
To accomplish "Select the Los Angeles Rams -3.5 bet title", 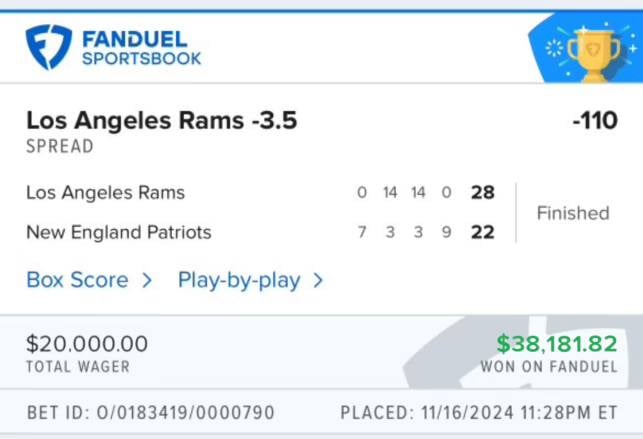I will (x=162, y=121).
